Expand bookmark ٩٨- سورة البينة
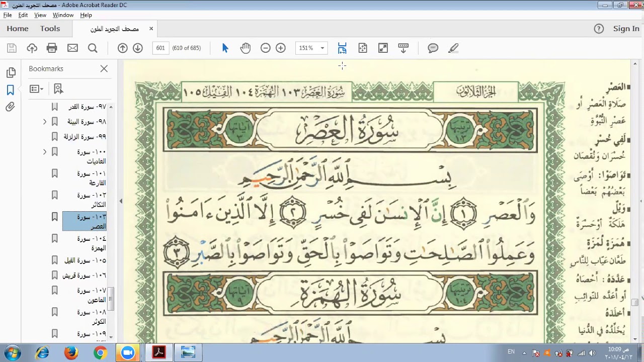Viewport: 644px width, 362px height. (x=45, y=122)
